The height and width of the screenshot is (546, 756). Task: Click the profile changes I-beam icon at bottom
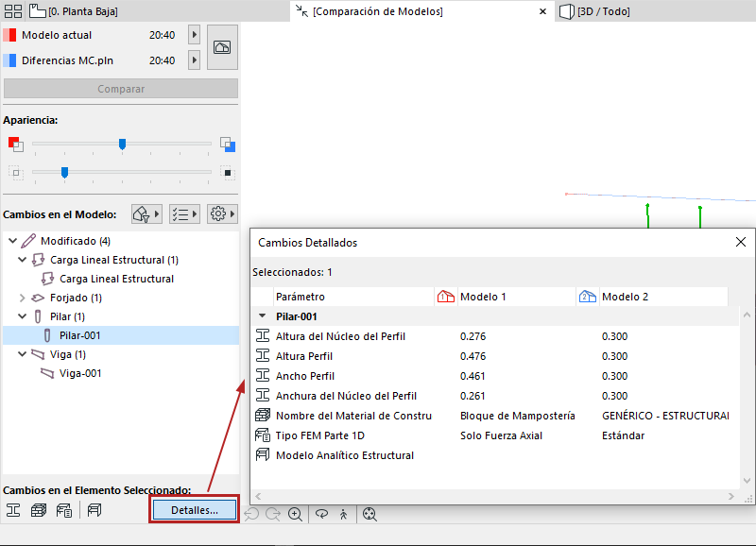(x=13, y=510)
